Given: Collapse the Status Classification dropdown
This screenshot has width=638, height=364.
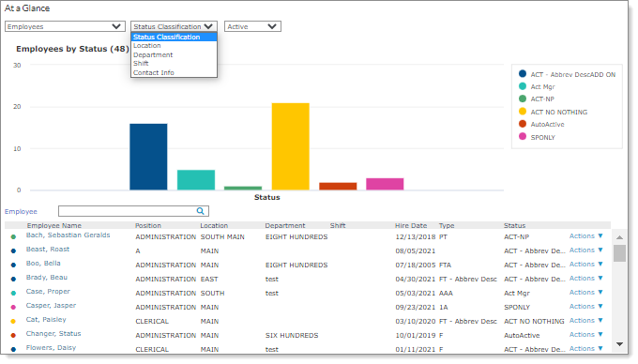Looking at the screenshot, I should click(x=174, y=26).
